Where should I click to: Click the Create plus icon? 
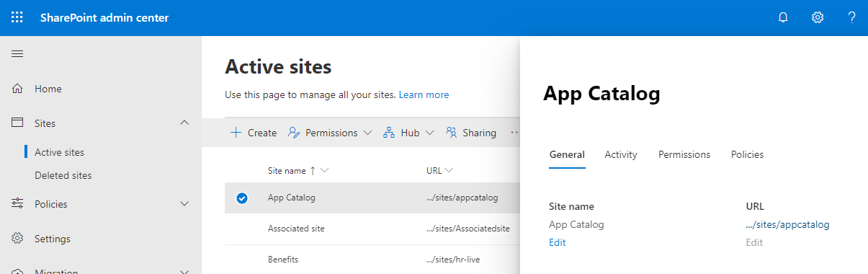pyautogui.click(x=236, y=133)
